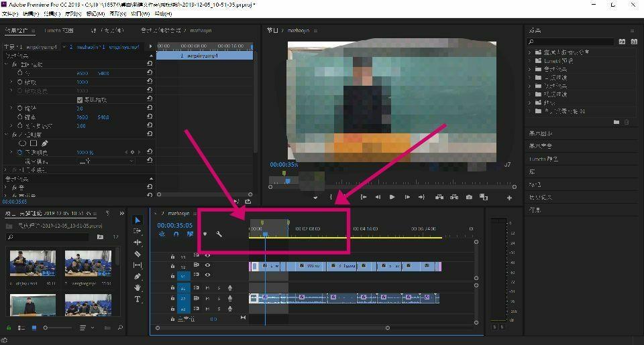Collapse the opacity effect section
Viewport: 644px width, 345px height.
point(6,135)
